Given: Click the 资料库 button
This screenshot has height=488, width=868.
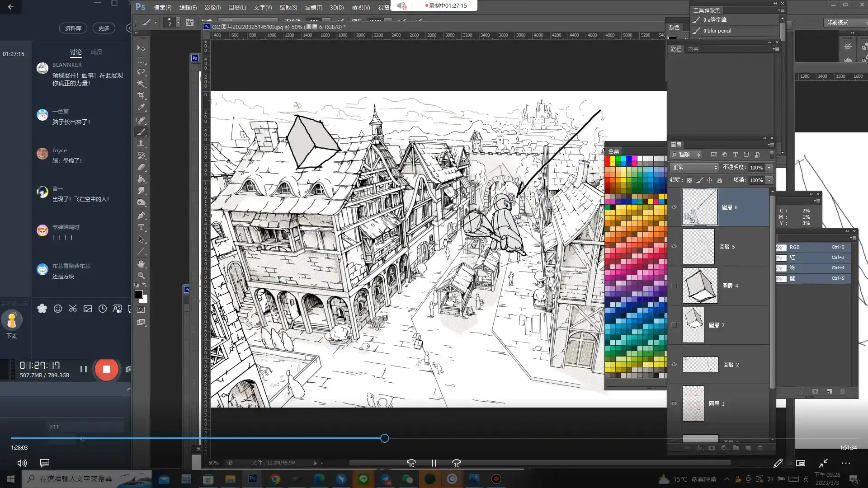Looking at the screenshot, I should coord(73,28).
